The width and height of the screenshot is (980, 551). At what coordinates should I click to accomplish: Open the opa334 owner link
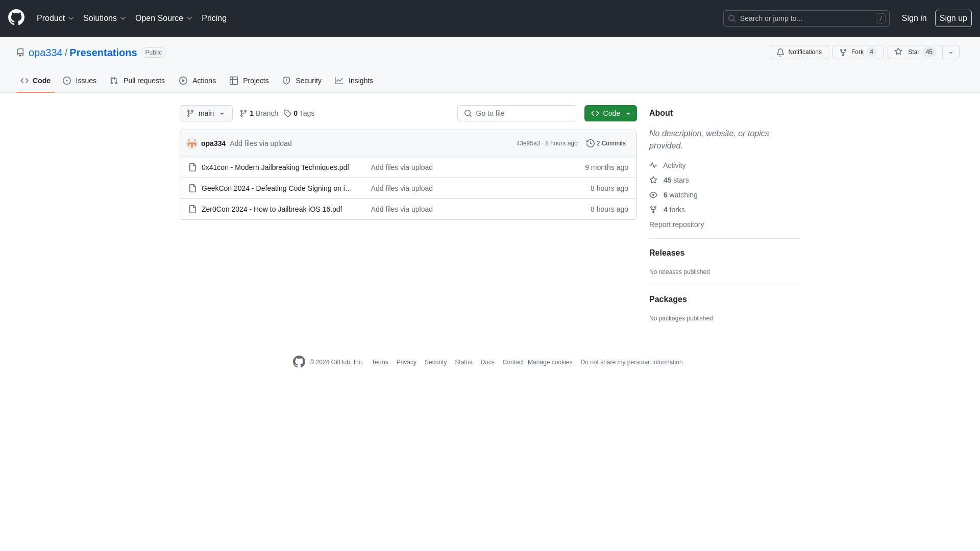coord(45,53)
